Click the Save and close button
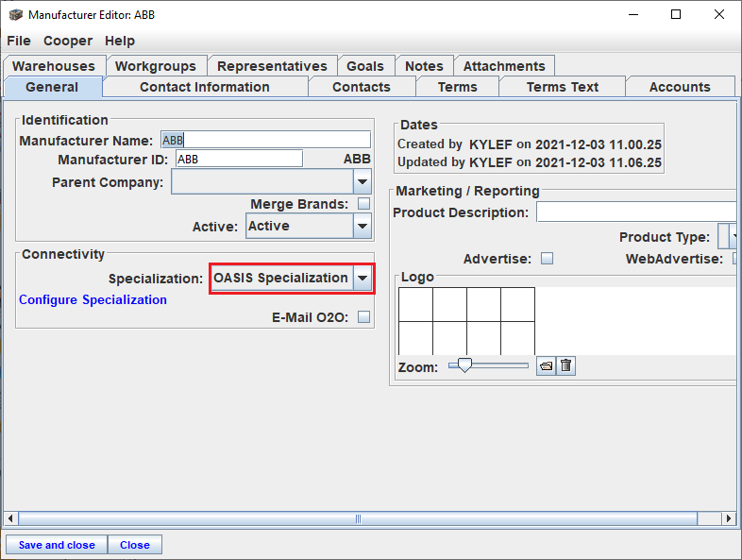 (57, 545)
